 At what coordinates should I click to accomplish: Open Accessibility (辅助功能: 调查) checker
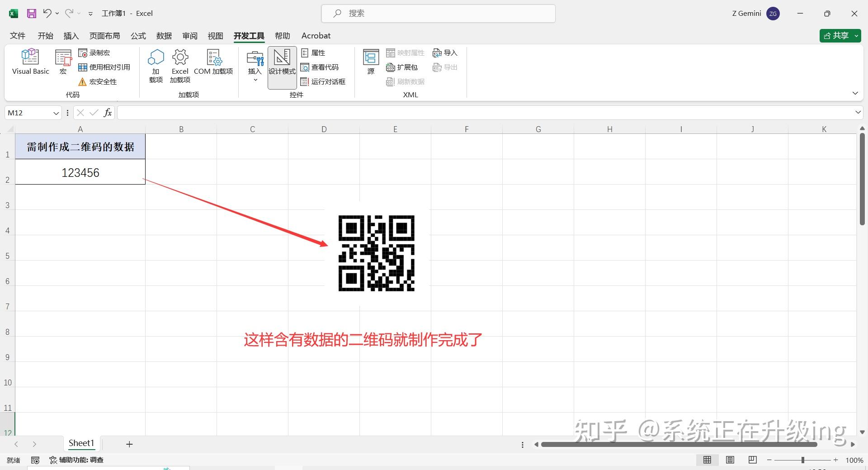pyautogui.click(x=76, y=460)
